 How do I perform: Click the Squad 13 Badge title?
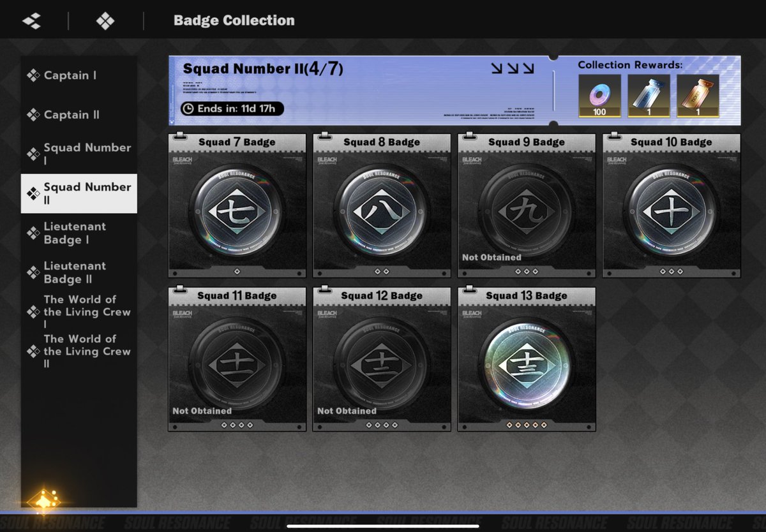pos(527,295)
